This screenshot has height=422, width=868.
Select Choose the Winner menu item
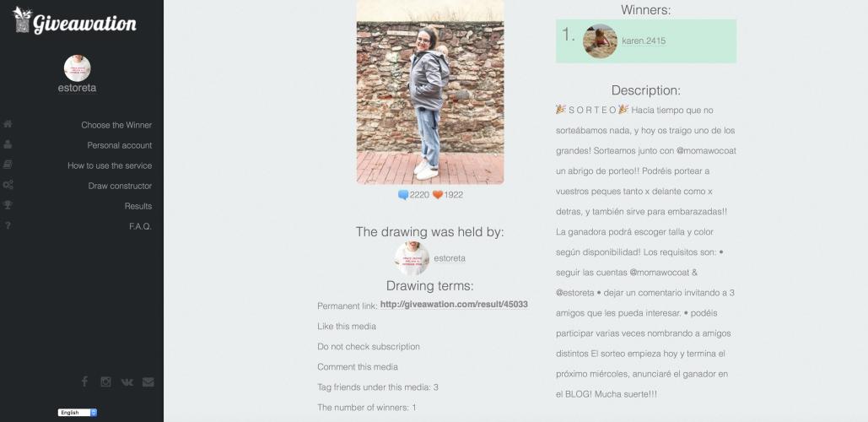pos(116,125)
